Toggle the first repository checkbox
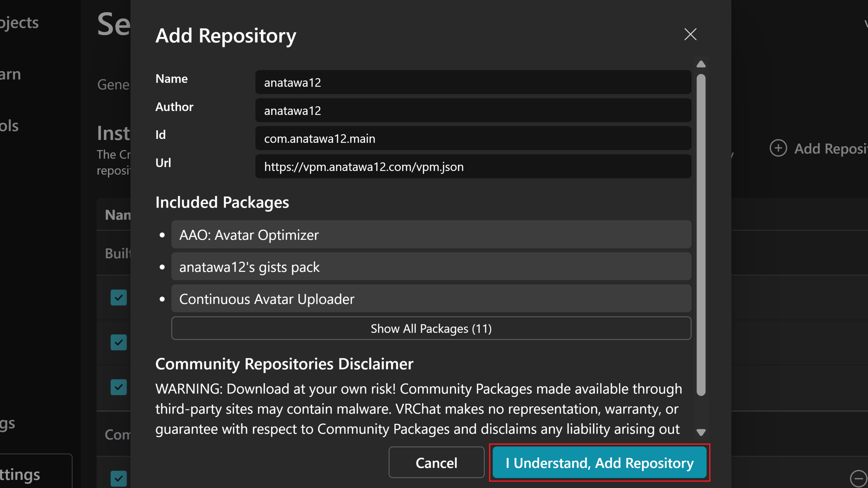Screen dimensions: 868x488 (119, 297)
